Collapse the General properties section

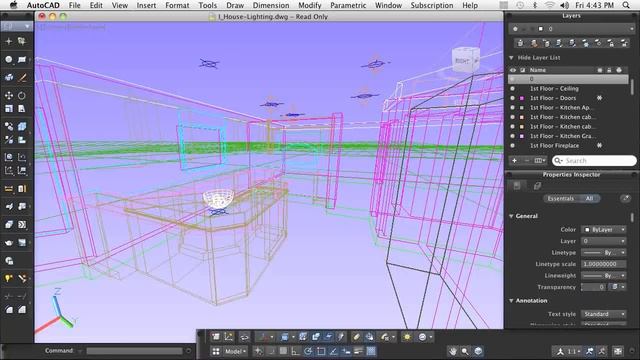pyautogui.click(x=511, y=216)
